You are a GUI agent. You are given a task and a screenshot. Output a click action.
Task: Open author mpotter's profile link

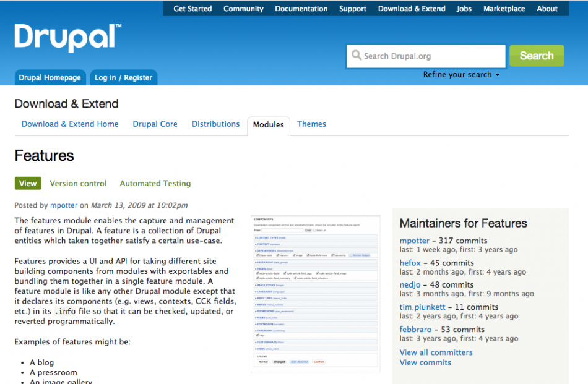(63, 205)
